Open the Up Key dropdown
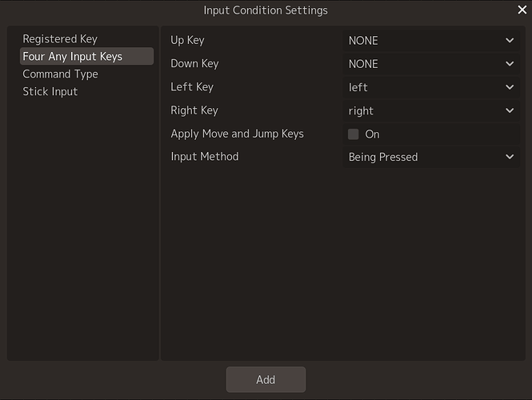The height and width of the screenshot is (400, 532). pos(431,41)
